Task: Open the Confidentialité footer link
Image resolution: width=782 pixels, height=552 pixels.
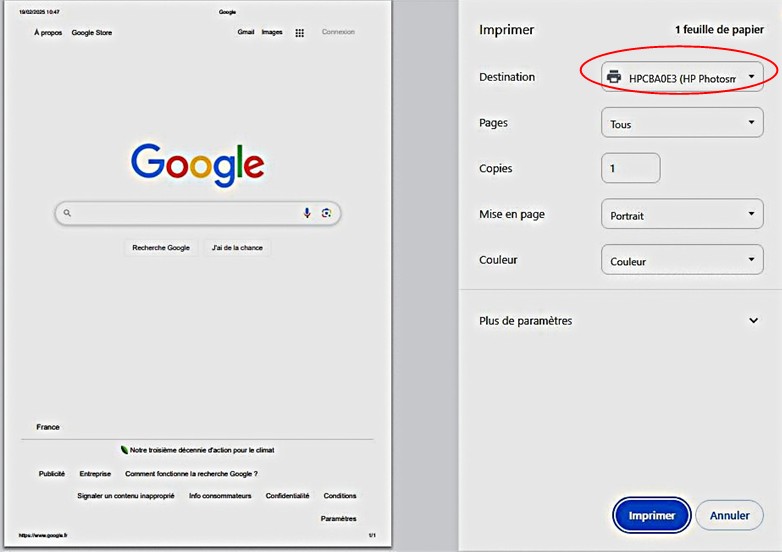Action: 287,496
